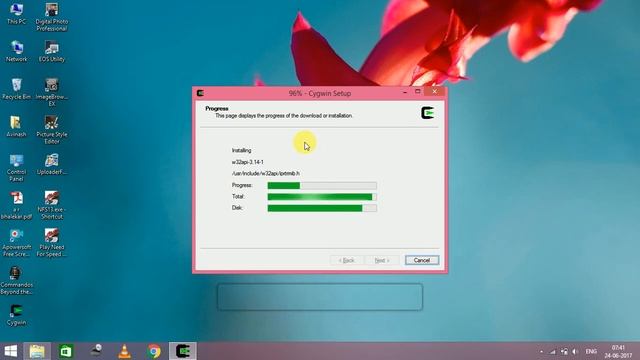Launch Play Need For Speed shortcut
Viewport: 640px width, 360px height.
click(x=51, y=243)
